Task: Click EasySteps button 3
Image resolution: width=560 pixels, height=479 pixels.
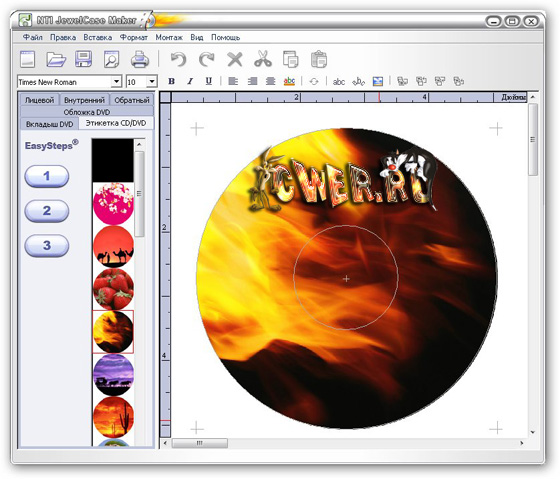Action: [x=47, y=245]
